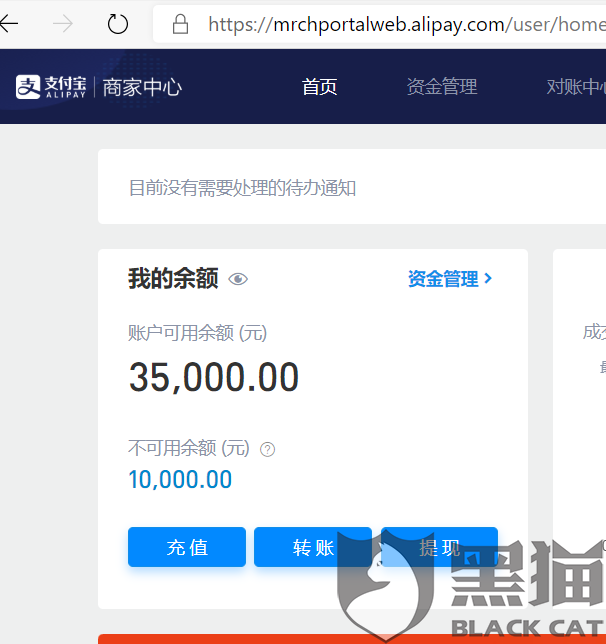
Task: Click 目前没有需要处理的待办通知 notice text
Action: point(242,188)
